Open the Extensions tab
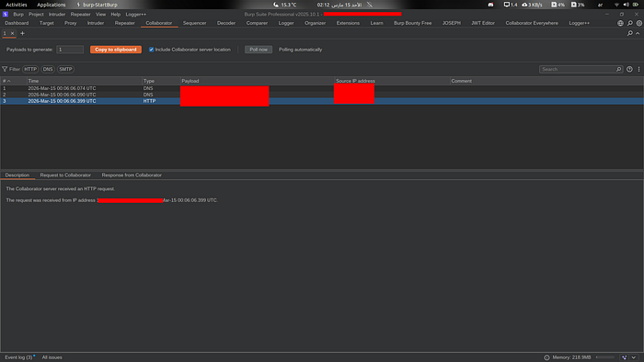The width and height of the screenshot is (644, 362). click(348, 23)
